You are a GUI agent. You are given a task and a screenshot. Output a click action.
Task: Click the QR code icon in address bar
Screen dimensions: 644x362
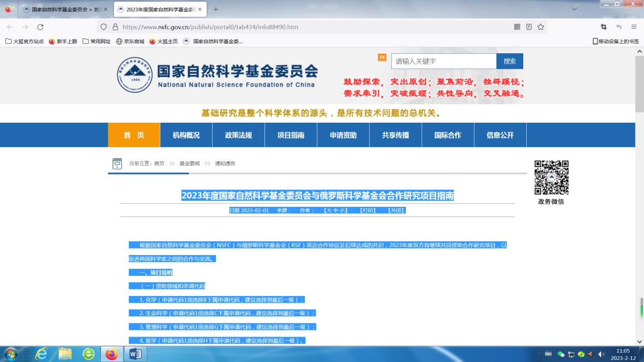[x=517, y=27]
